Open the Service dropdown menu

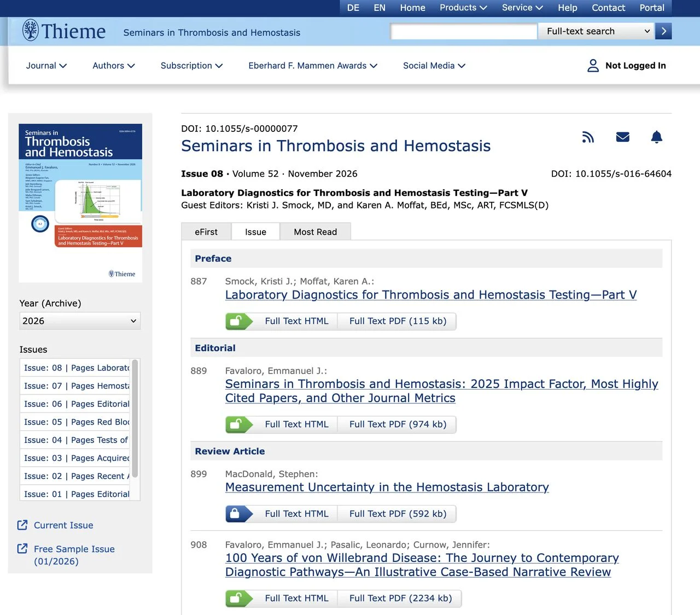522,8
